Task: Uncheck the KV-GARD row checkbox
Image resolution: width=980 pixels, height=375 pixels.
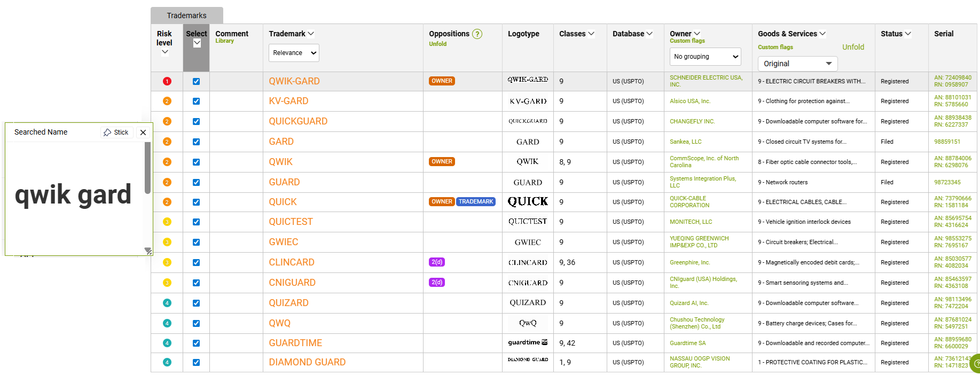Action: (196, 101)
